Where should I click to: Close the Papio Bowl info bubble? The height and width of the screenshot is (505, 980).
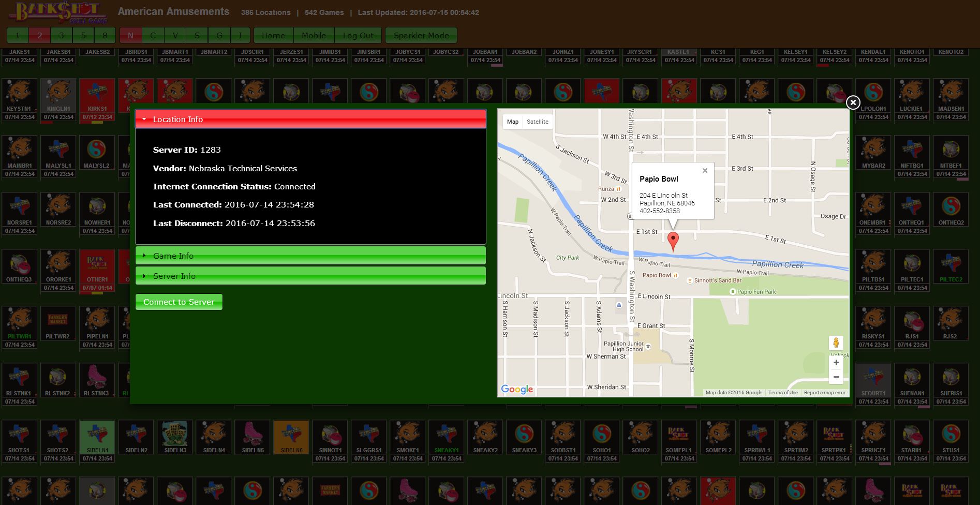click(x=705, y=171)
